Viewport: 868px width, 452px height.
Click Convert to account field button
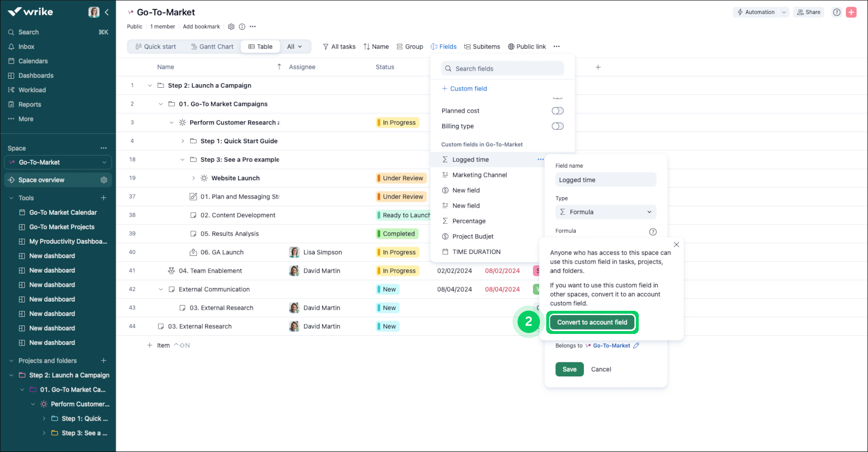tap(592, 322)
